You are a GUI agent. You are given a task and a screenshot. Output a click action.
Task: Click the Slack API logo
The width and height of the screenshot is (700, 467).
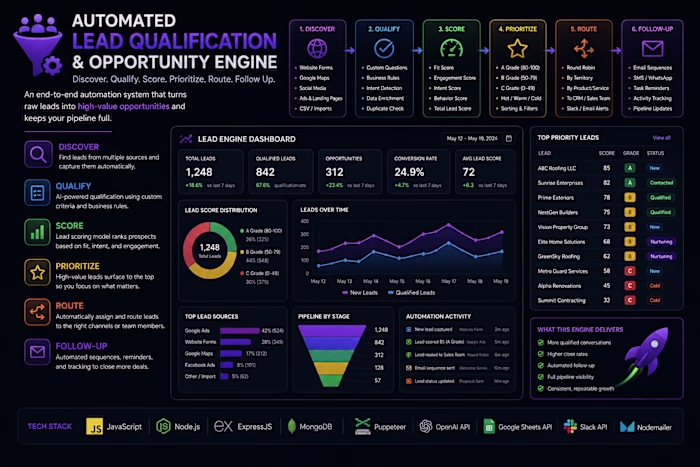click(x=570, y=426)
